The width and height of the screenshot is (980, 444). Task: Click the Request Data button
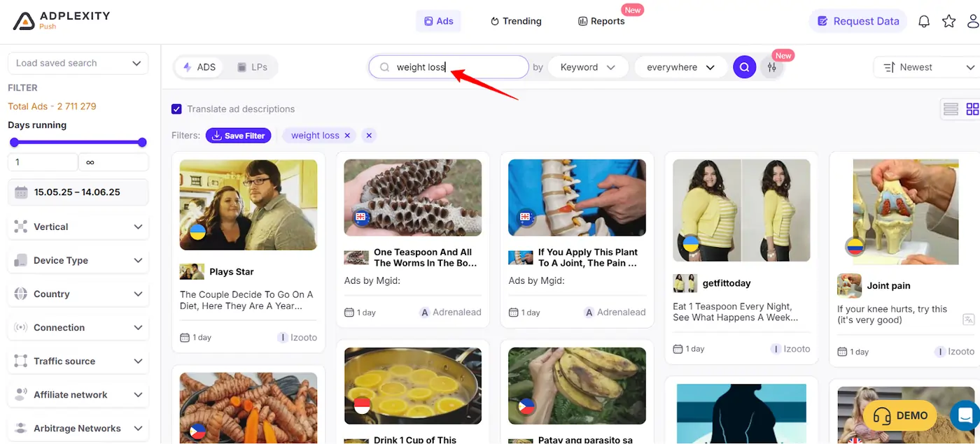pyautogui.click(x=858, y=21)
